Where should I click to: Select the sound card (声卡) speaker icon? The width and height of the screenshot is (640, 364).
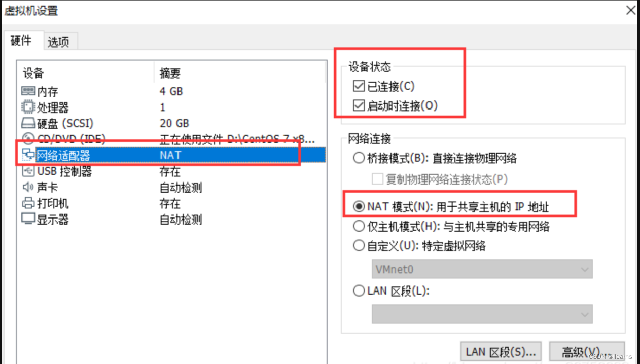point(28,188)
